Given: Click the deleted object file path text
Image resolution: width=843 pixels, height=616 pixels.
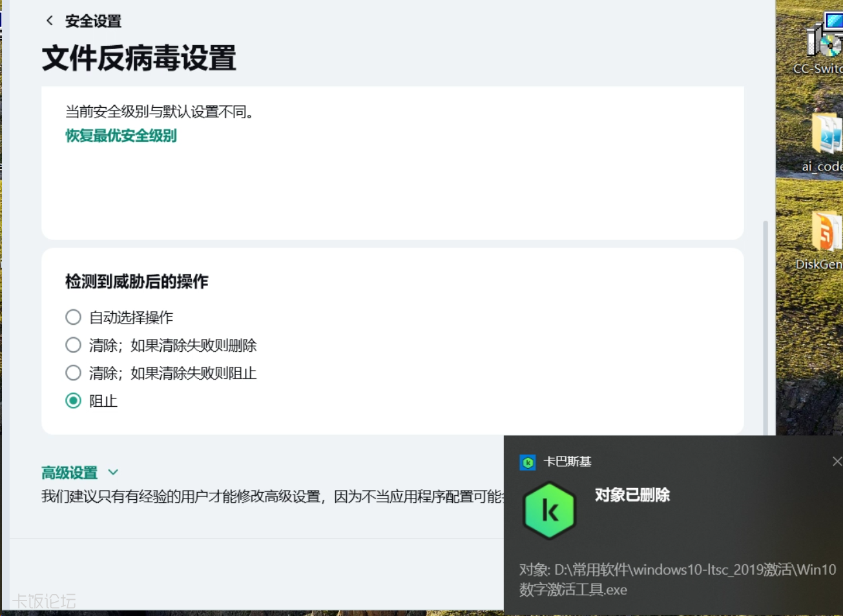Looking at the screenshot, I should click(x=678, y=579).
